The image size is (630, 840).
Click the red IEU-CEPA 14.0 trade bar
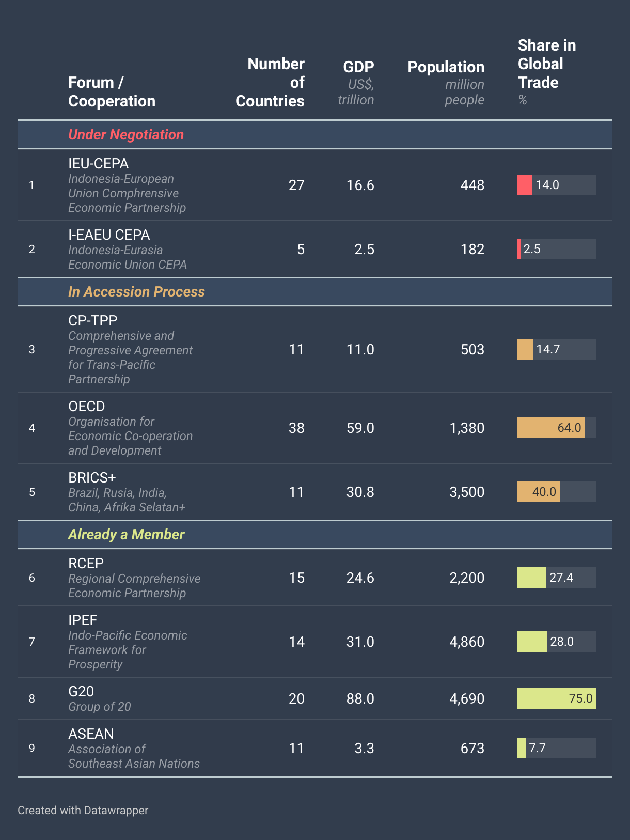tap(524, 185)
